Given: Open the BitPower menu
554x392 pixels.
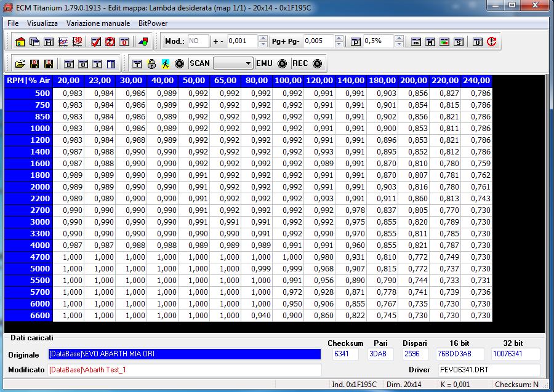Looking at the screenshot, I should point(153,23).
